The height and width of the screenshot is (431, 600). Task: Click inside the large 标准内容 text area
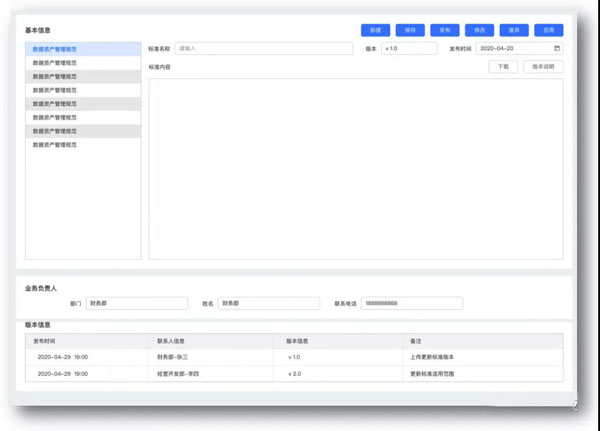pyautogui.click(x=355, y=169)
